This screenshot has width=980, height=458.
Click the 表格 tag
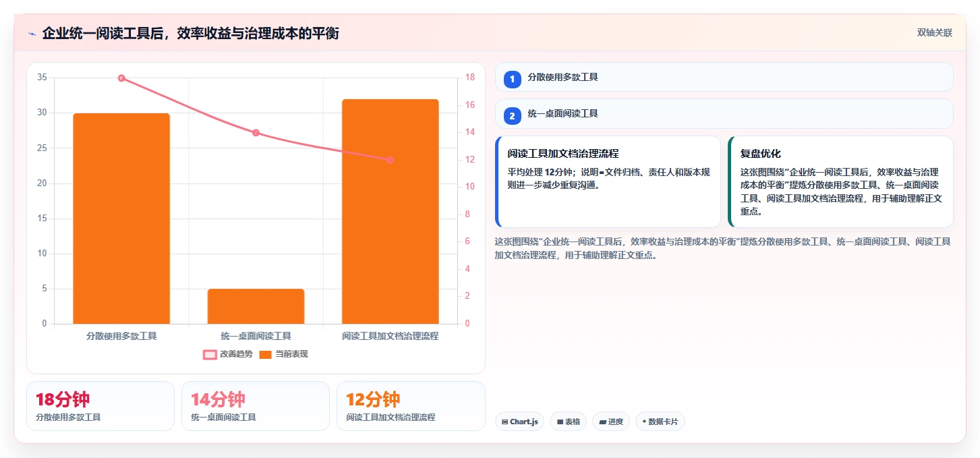pos(569,422)
